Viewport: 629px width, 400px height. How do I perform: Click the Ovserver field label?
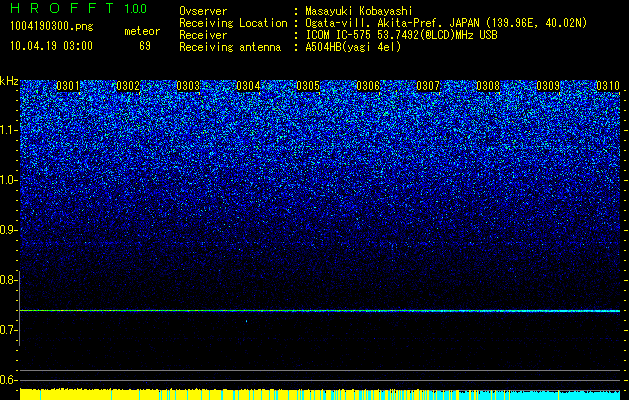click(203, 11)
